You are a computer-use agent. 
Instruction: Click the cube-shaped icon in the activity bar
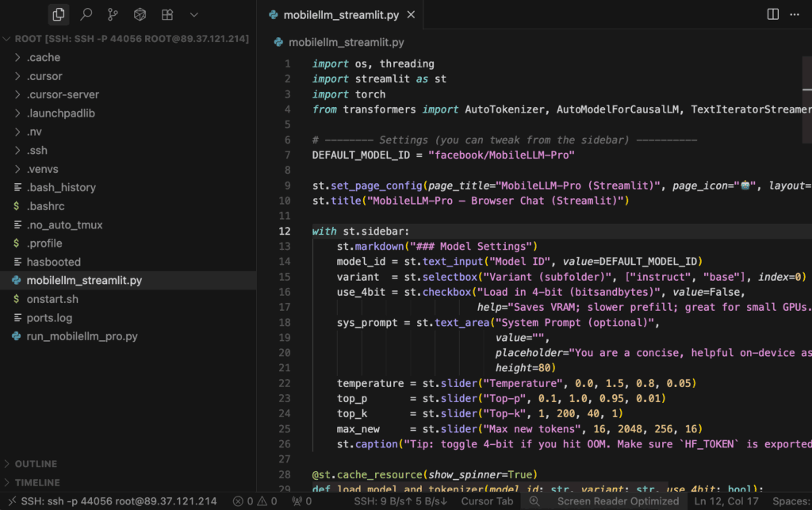[140, 14]
